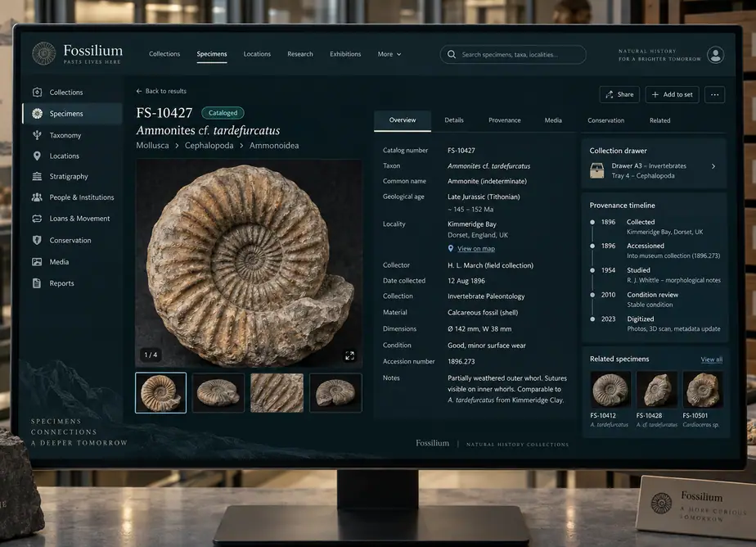Image resolution: width=756 pixels, height=547 pixels.
Task: Click the 1 / 4 image counter
Action: [151, 355]
